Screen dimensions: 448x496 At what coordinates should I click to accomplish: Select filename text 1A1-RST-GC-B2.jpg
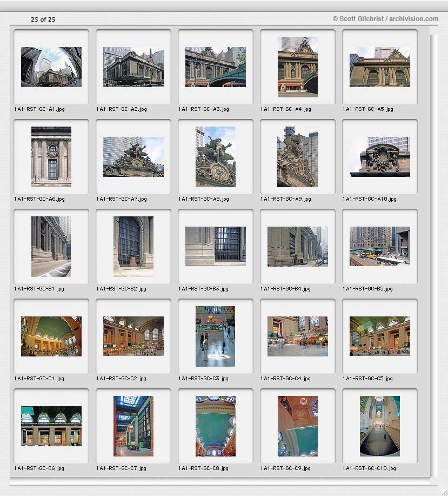point(121,289)
